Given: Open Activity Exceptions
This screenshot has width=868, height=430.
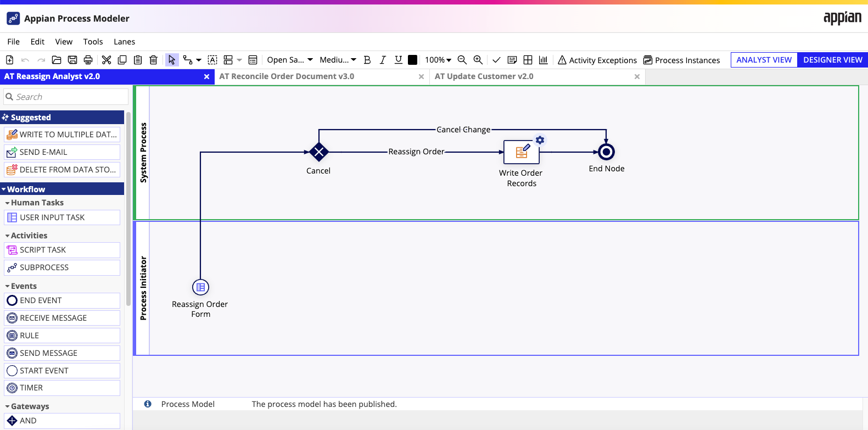Looking at the screenshot, I should [x=597, y=60].
